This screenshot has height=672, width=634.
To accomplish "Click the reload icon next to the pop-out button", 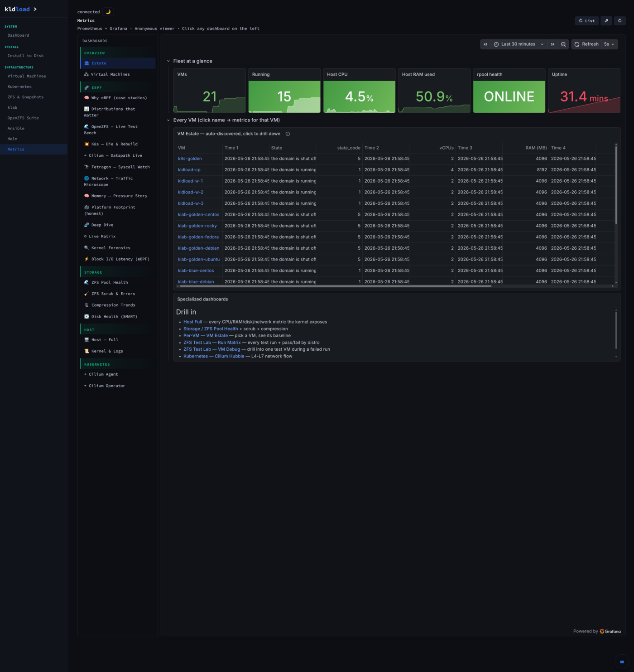I will tap(620, 20).
